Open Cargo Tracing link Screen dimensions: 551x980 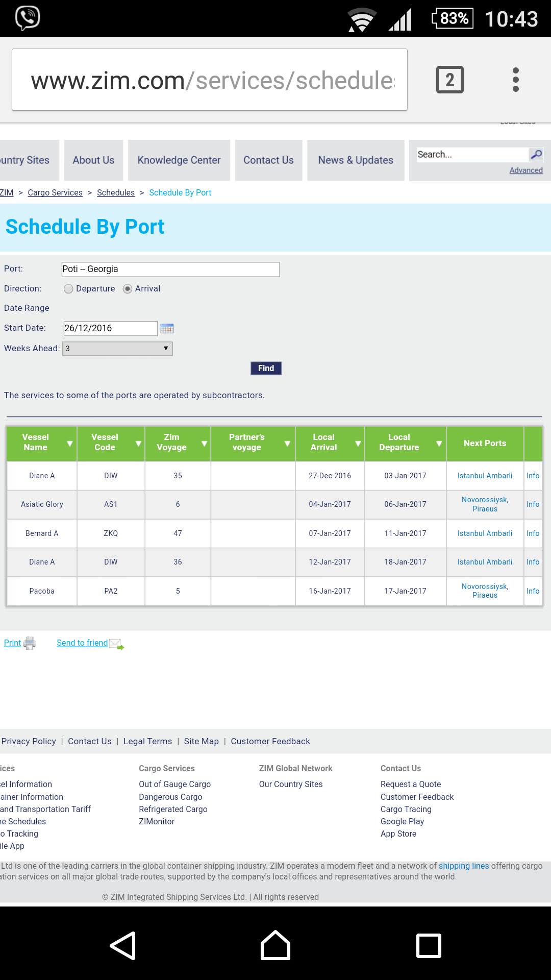coord(406,810)
